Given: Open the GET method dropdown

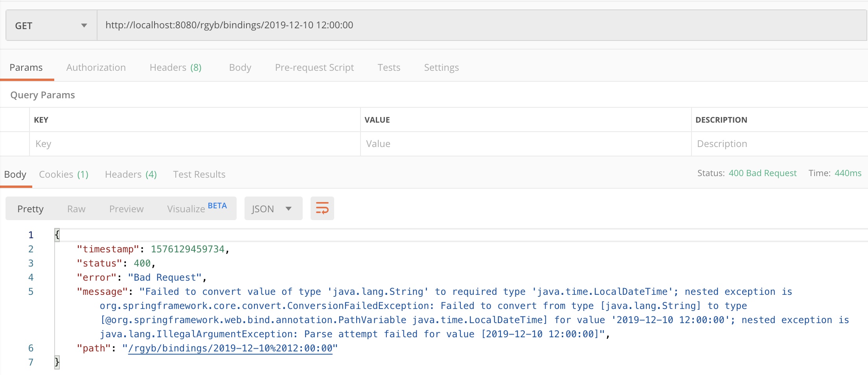Looking at the screenshot, I should click(x=51, y=26).
